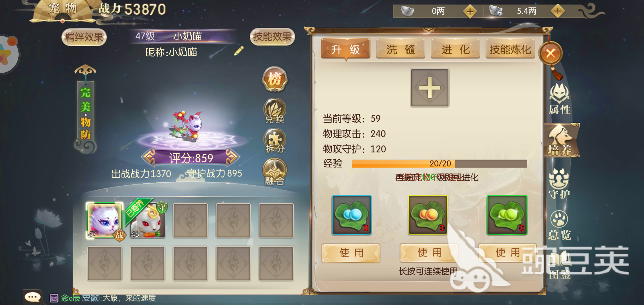Open the 榜 ranking icon

tap(275, 79)
